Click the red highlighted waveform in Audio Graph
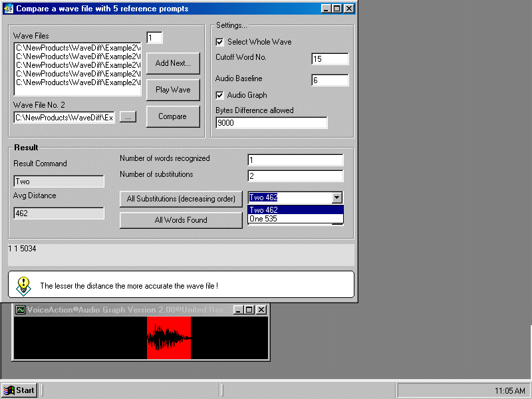The image size is (532, 399). 169,338
